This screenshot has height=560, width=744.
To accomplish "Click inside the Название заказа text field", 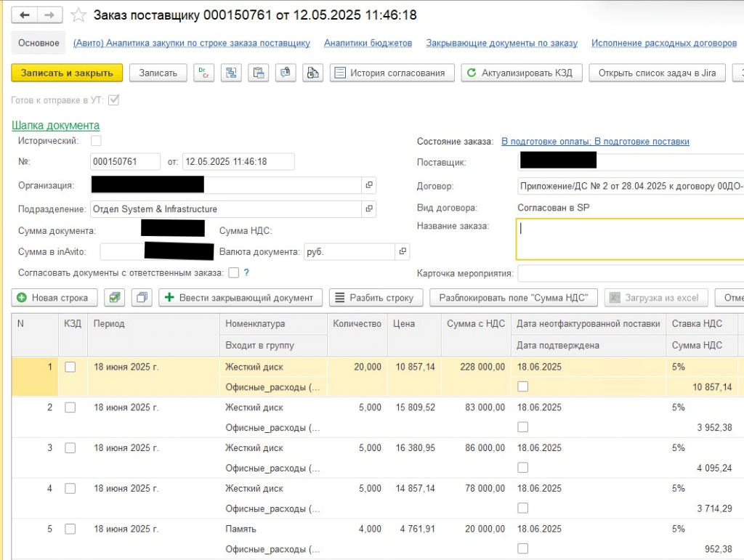I will point(629,240).
